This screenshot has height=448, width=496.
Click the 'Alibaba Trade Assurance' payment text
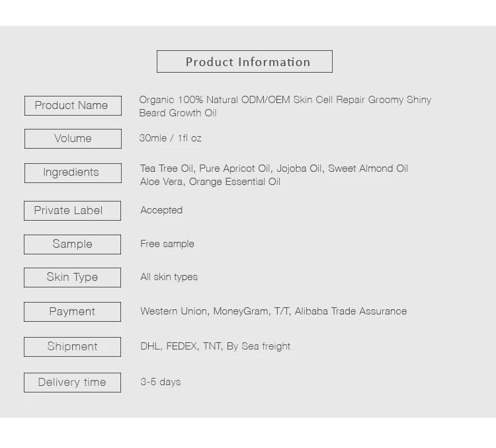pyautogui.click(x=351, y=311)
